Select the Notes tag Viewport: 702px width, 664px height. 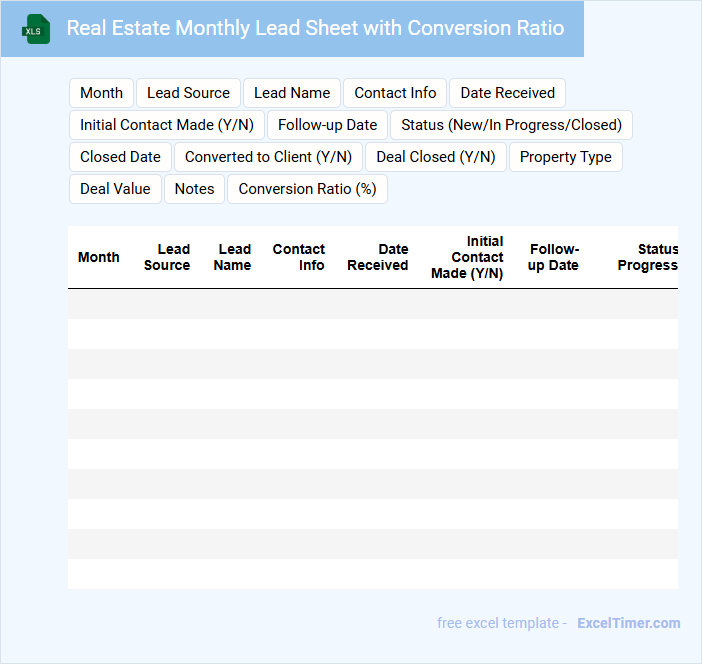tap(194, 189)
